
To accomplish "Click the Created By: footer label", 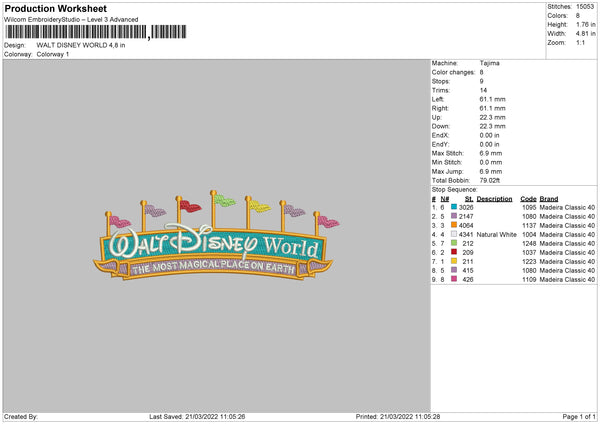I will tap(21, 416).
